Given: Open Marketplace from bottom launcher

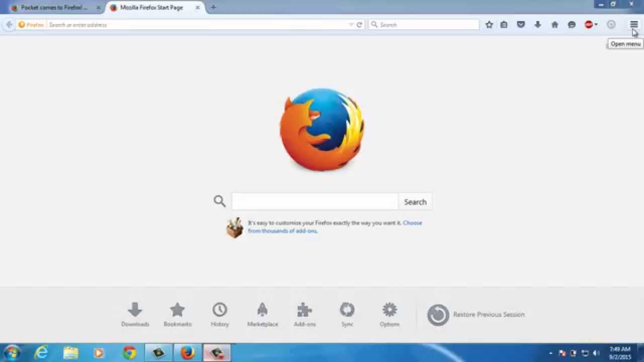Looking at the screenshot, I should [262, 315].
